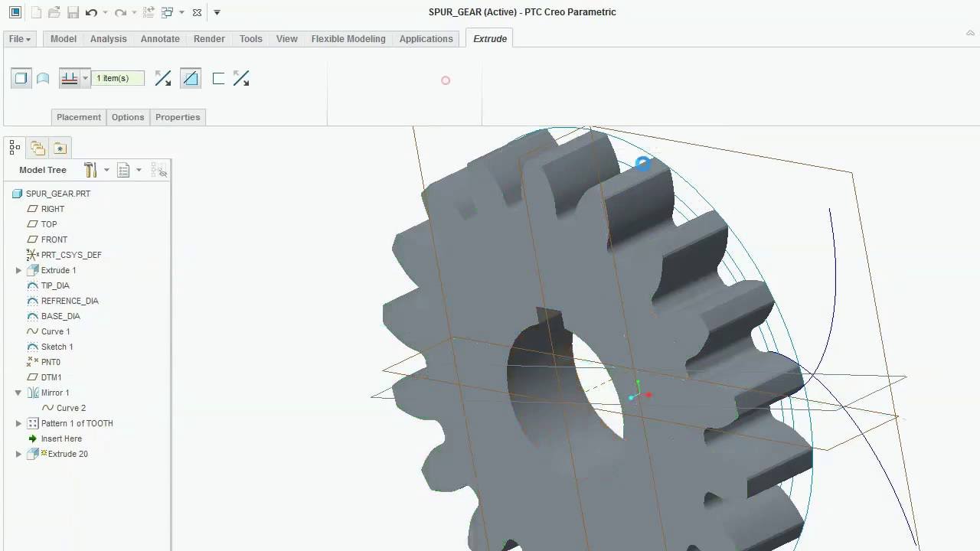Image resolution: width=980 pixels, height=551 pixels.
Task: Toggle the Thicken Sketch icon
Action: (x=218, y=78)
